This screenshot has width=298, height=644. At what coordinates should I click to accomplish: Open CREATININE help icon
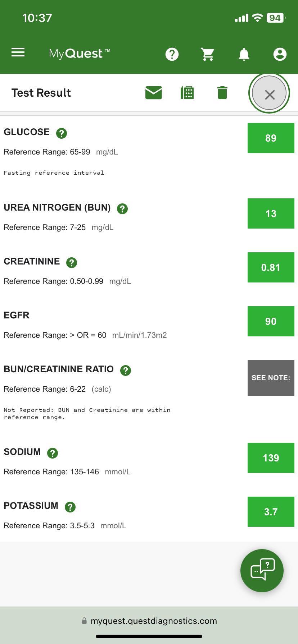point(72,263)
